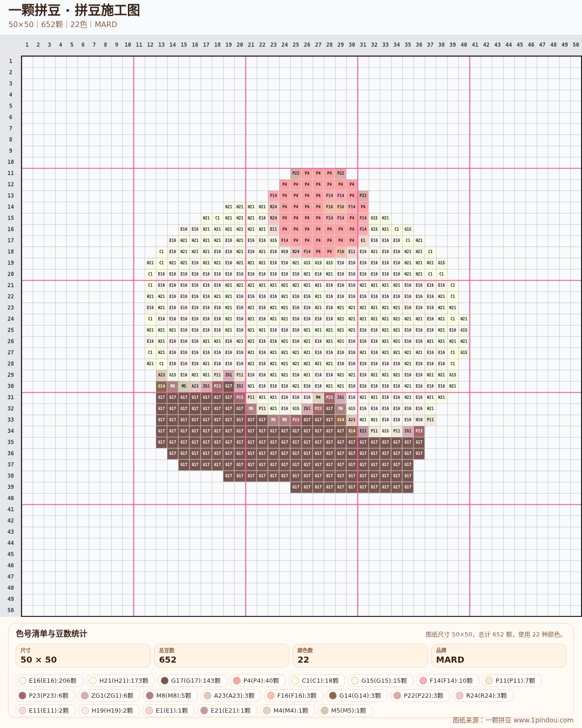Click the P22 3-bead legend chip
582x728 pixels.
click(421, 695)
